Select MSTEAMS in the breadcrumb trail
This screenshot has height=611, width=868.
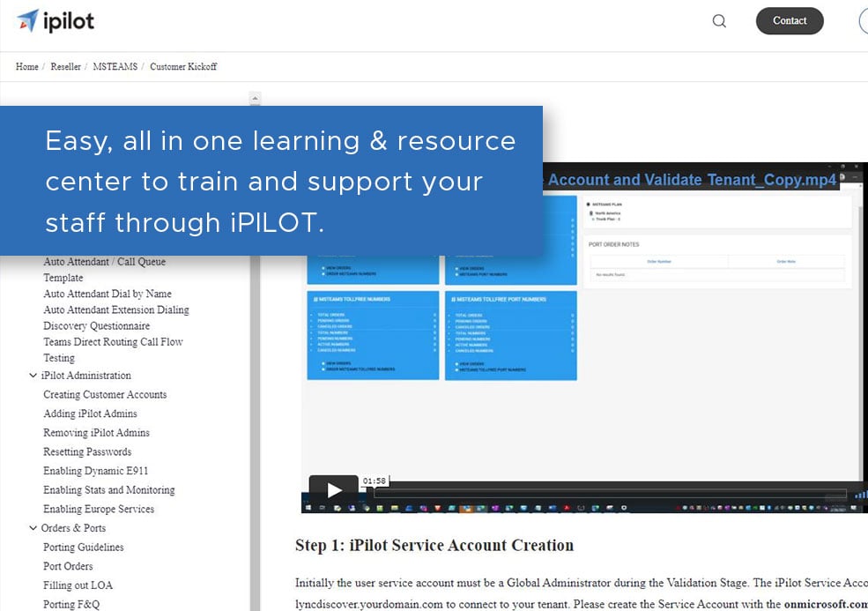coord(113,66)
